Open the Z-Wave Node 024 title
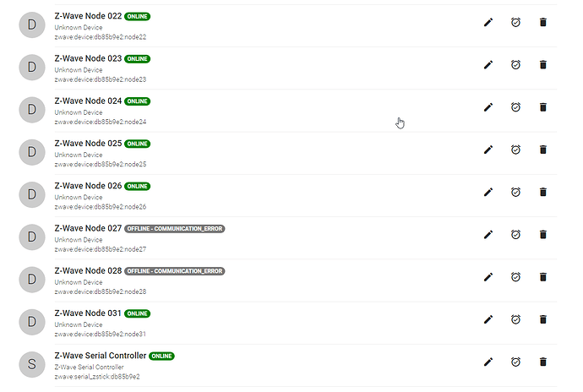Viewport: 583px width, 392px height. click(x=88, y=101)
